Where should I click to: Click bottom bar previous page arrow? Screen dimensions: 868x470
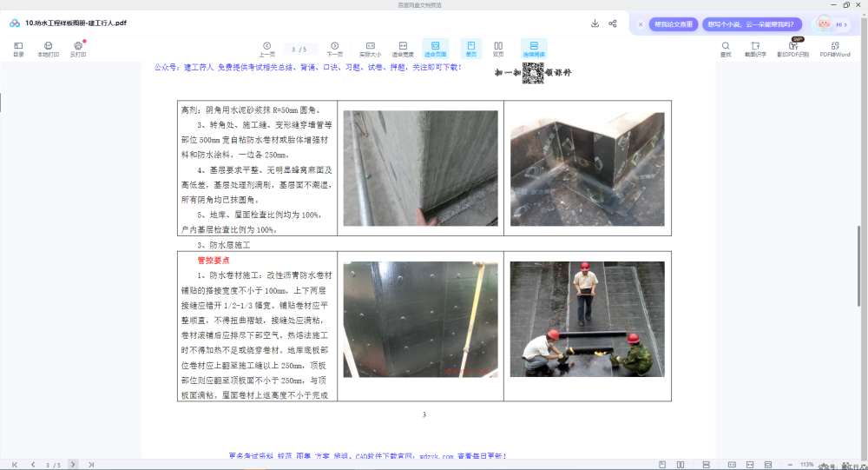coord(33,465)
